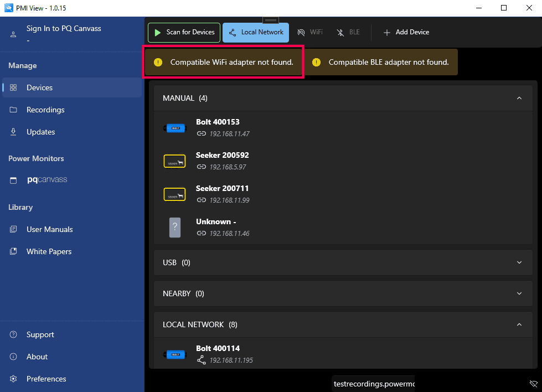Viewport: 542px width, 392px height.
Task: Click the Add Device button
Action: point(406,33)
